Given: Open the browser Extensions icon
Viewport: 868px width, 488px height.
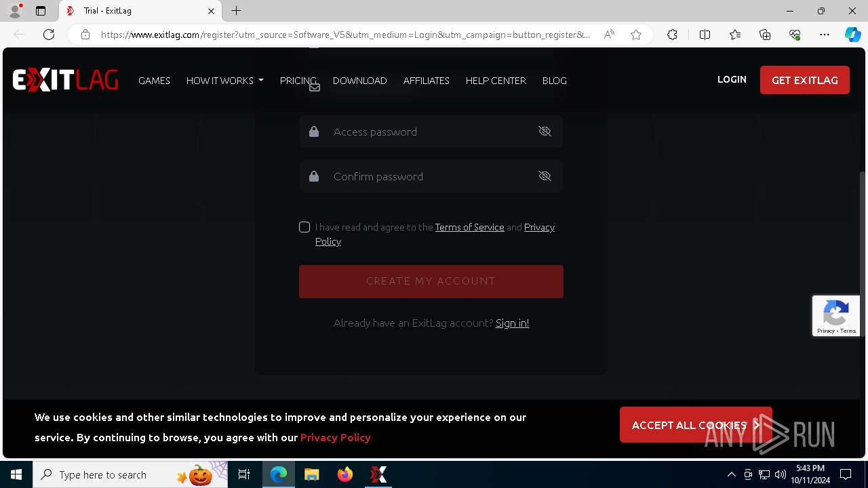Looking at the screenshot, I should (x=672, y=35).
